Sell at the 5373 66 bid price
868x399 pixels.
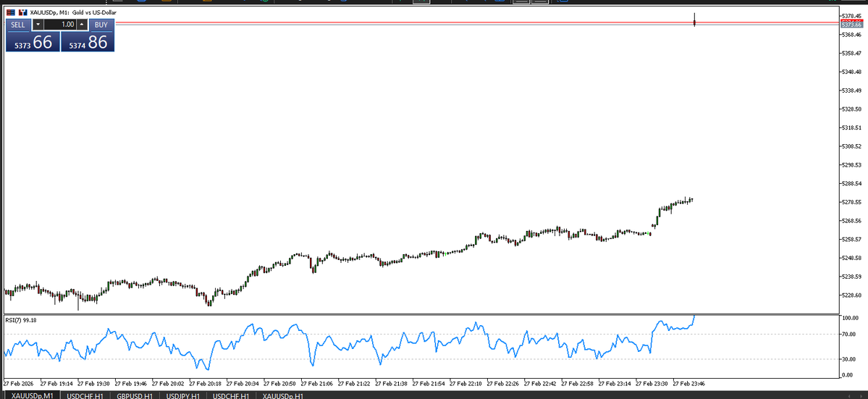(x=32, y=41)
